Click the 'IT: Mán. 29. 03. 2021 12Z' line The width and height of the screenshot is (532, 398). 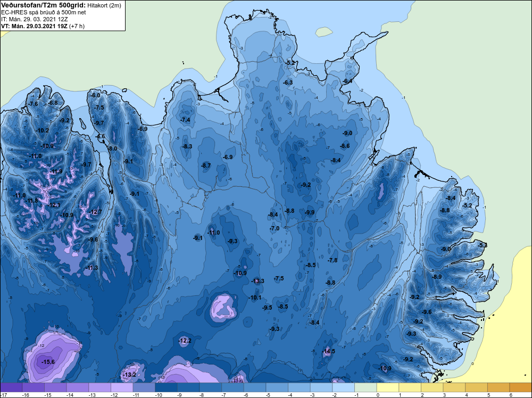coord(34,19)
